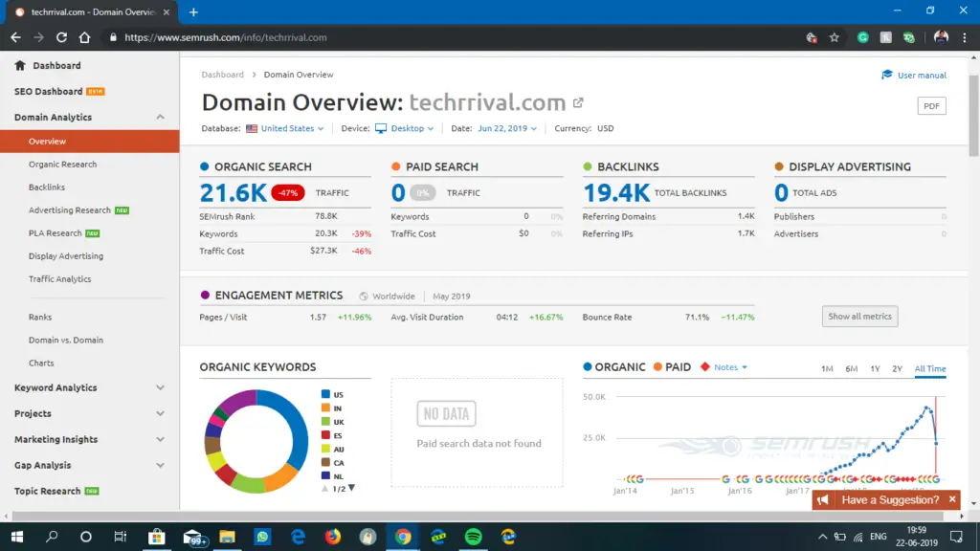This screenshot has width=980, height=551.
Task: Open Chrome three-dot menu
Action: 965,37
